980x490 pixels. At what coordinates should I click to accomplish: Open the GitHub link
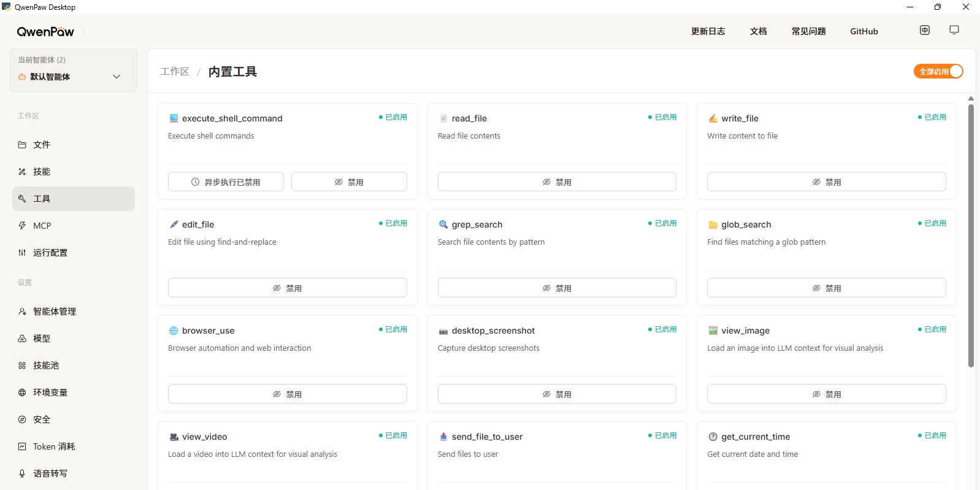point(863,31)
